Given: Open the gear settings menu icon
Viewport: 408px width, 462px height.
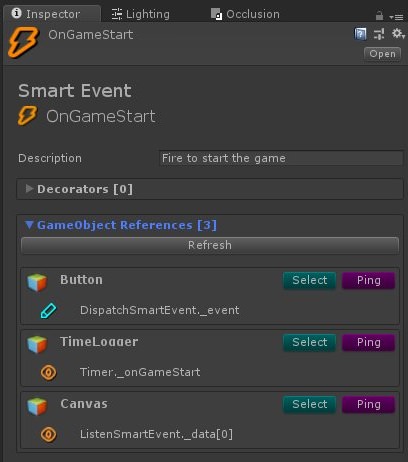Looking at the screenshot, I should coord(398,33).
